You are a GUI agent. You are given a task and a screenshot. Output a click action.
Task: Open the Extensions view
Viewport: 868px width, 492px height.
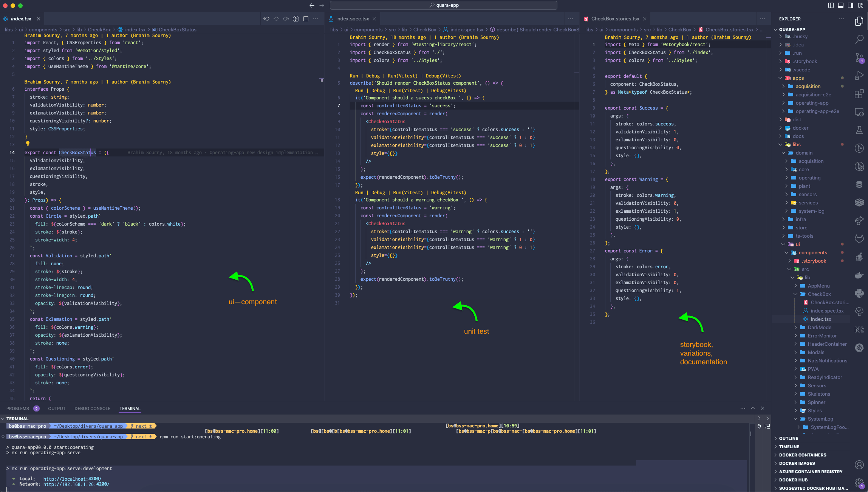[x=859, y=94]
